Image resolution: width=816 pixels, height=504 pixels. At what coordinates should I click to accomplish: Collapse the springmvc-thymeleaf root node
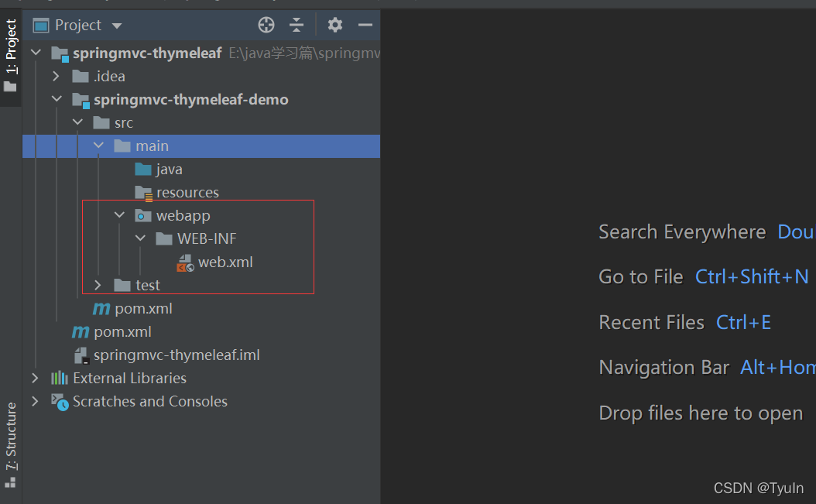tap(36, 53)
